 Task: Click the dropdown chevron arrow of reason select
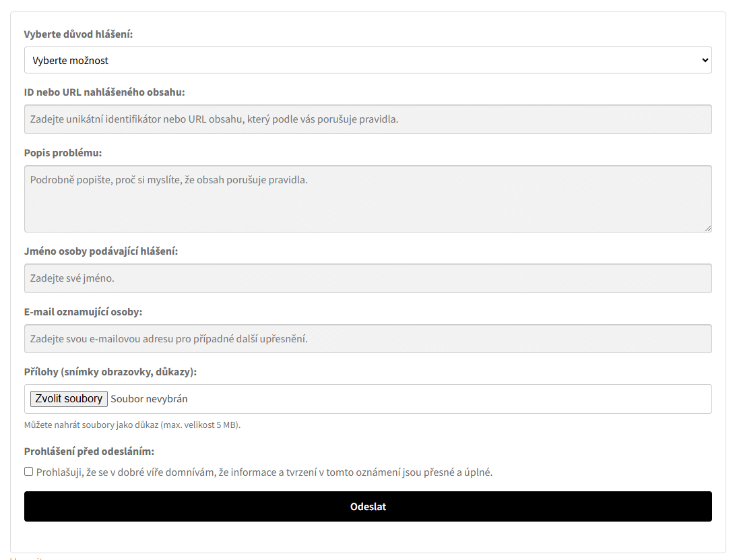click(705, 60)
